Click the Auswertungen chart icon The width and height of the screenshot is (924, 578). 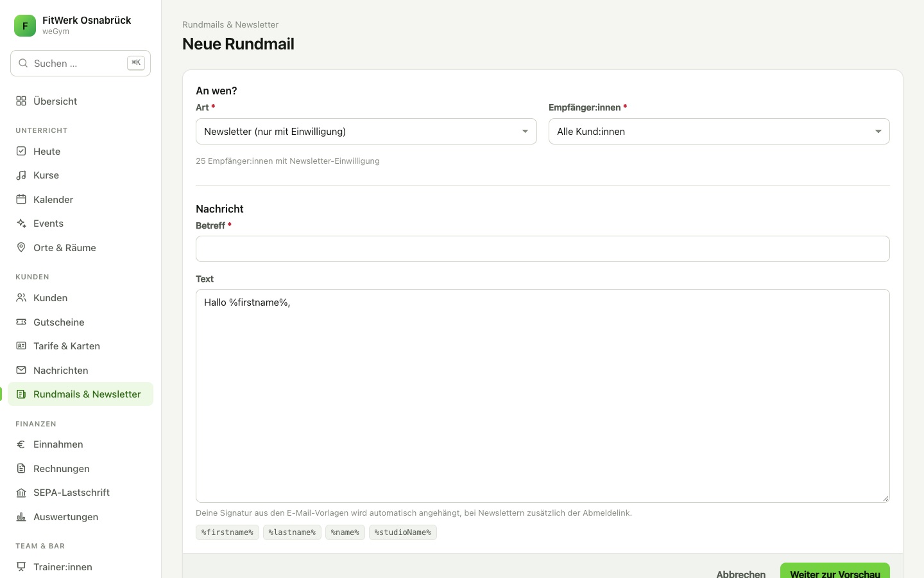point(21,516)
